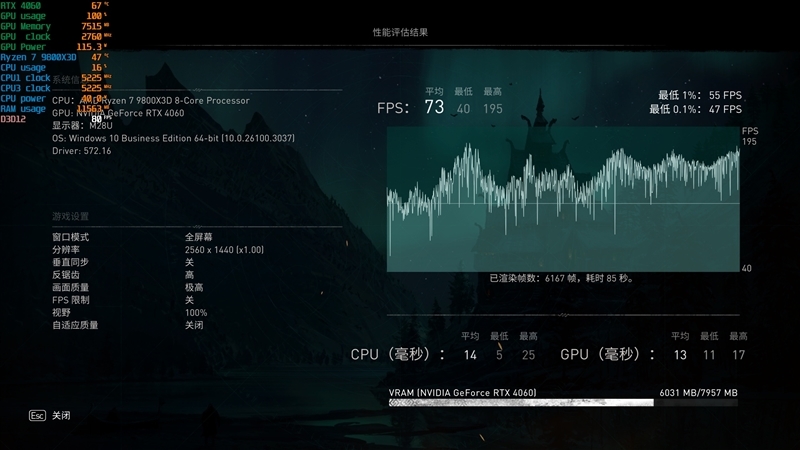Click the 显示器 monitor line

(x=82, y=126)
